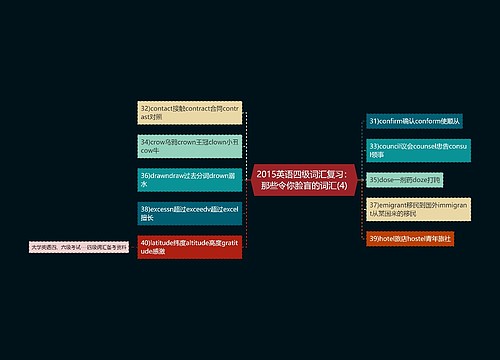Viewport: 500px width, 360px height.
Task: Select node 35)dose doze
Action: [405, 180]
